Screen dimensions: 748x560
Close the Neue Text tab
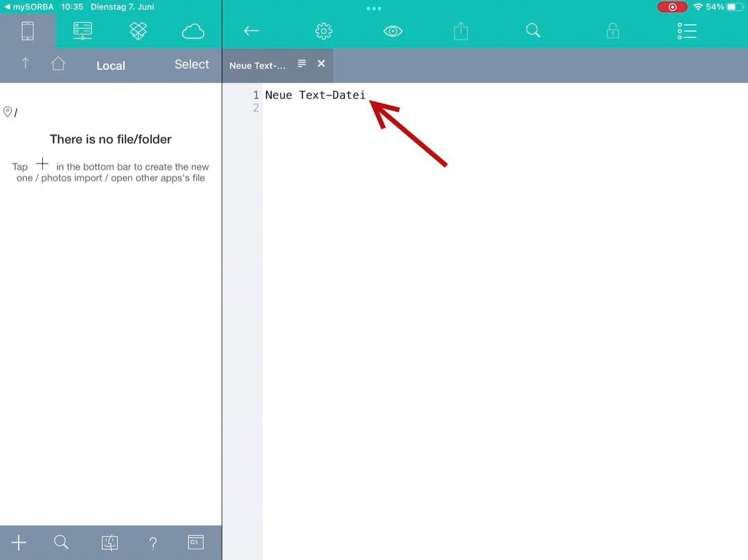point(321,64)
